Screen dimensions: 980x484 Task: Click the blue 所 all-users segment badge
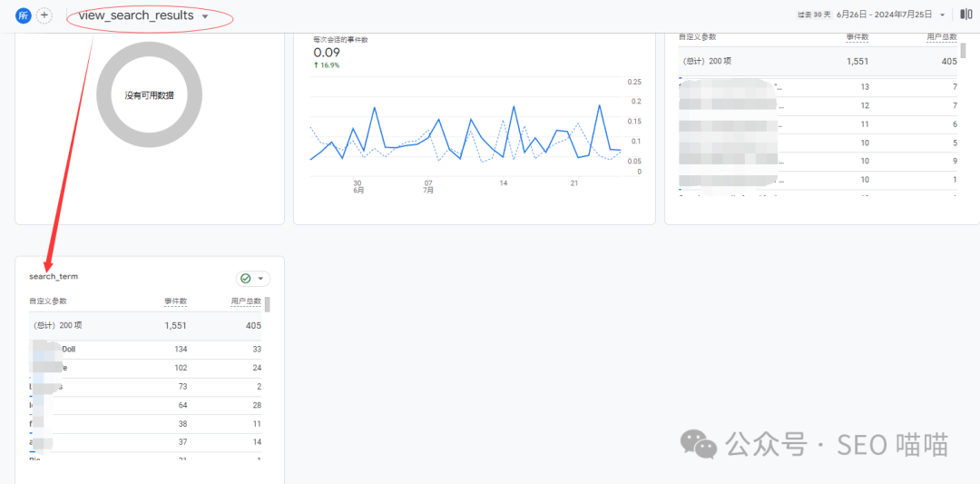point(23,15)
